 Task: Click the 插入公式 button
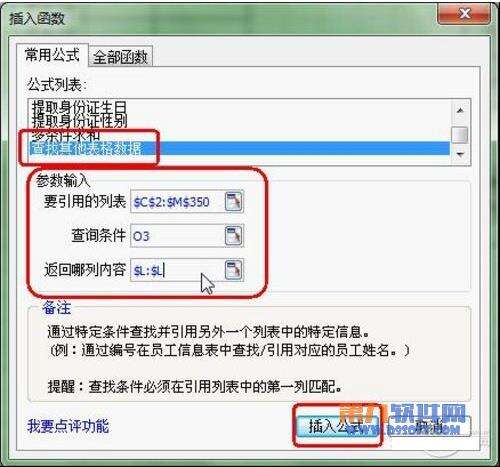(x=337, y=426)
